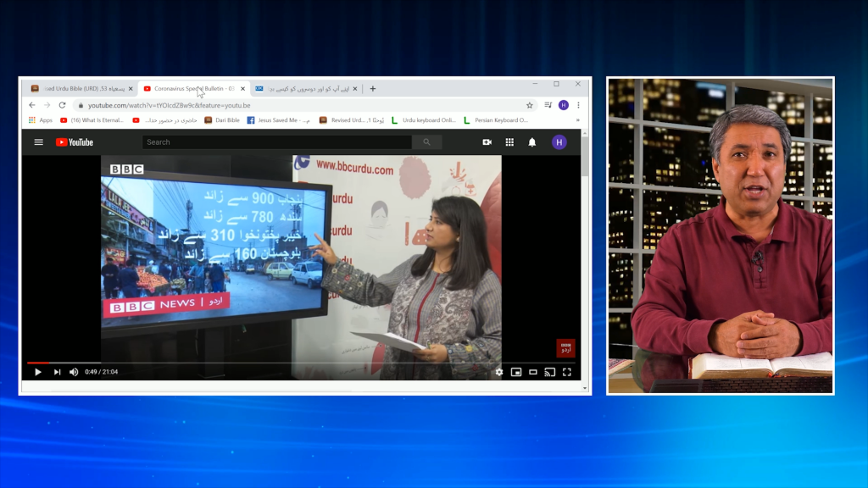Bookmark this page with the star

[530, 105]
